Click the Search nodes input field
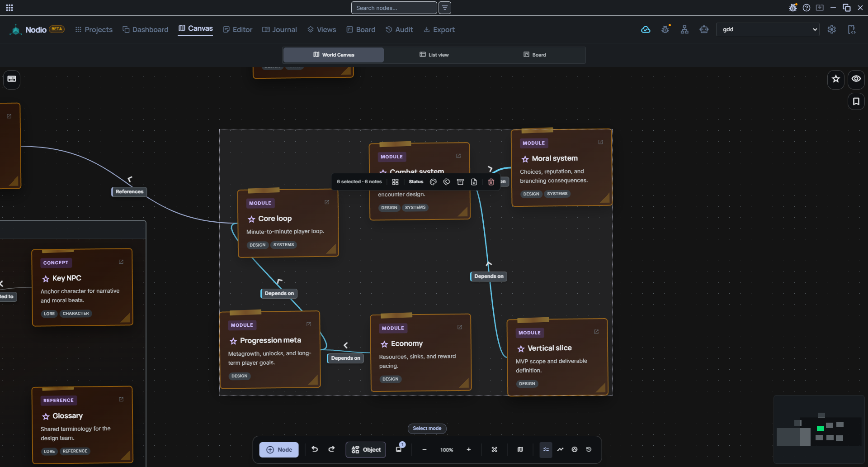 [394, 8]
